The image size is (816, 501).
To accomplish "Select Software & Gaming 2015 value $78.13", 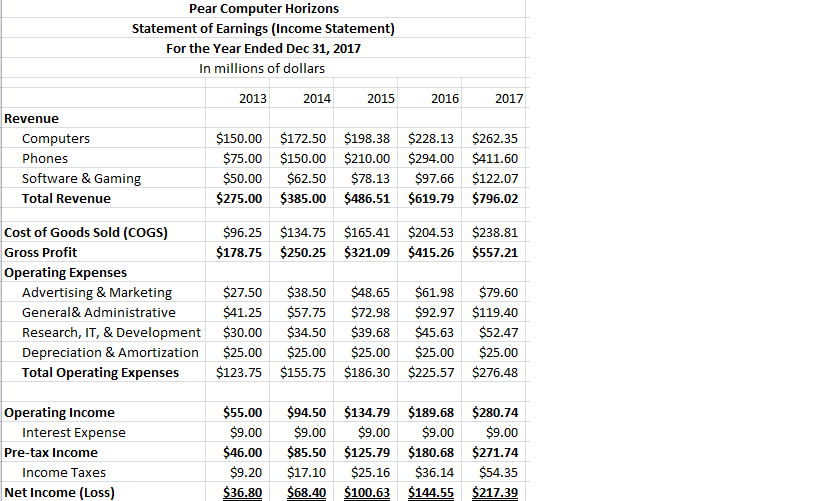I will 370,178.
